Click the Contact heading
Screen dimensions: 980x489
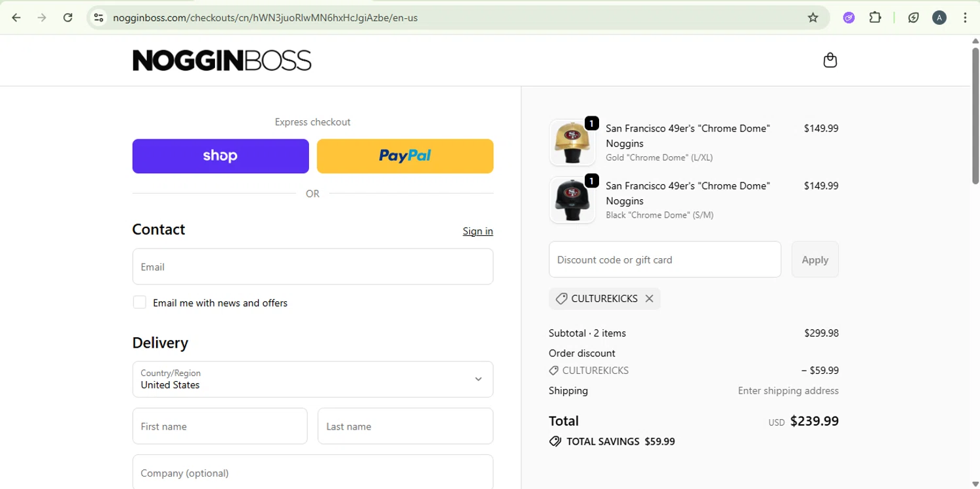click(x=159, y=229)
